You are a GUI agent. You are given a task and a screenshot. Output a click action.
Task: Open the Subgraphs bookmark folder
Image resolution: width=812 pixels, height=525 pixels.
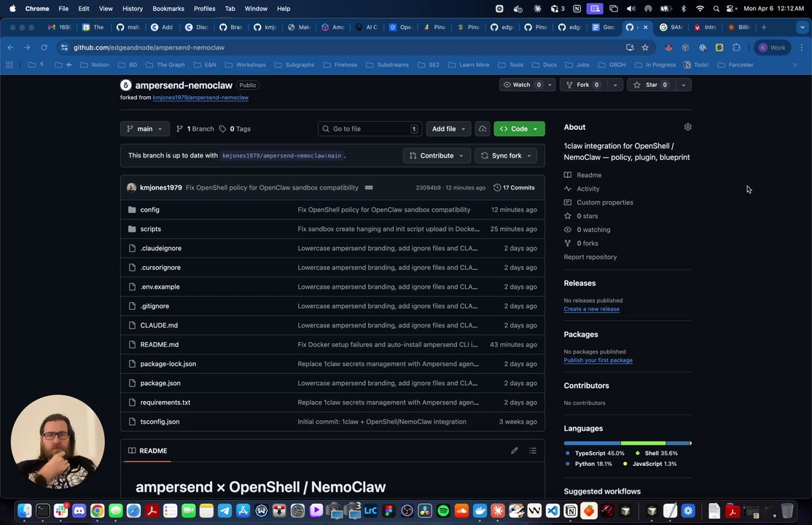(294, 65)
